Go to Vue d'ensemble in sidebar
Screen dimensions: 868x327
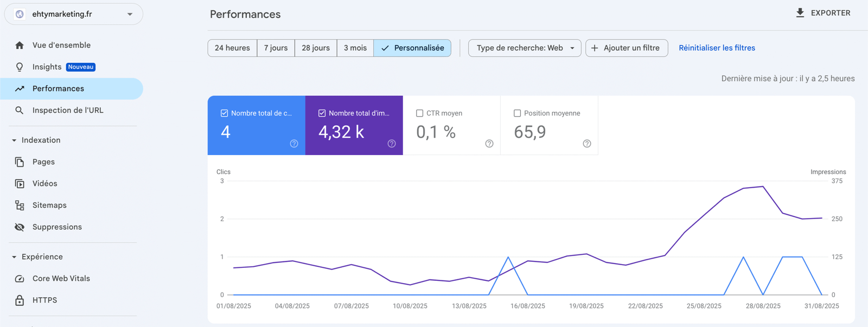pyautogui.click(x=61, y=45)
